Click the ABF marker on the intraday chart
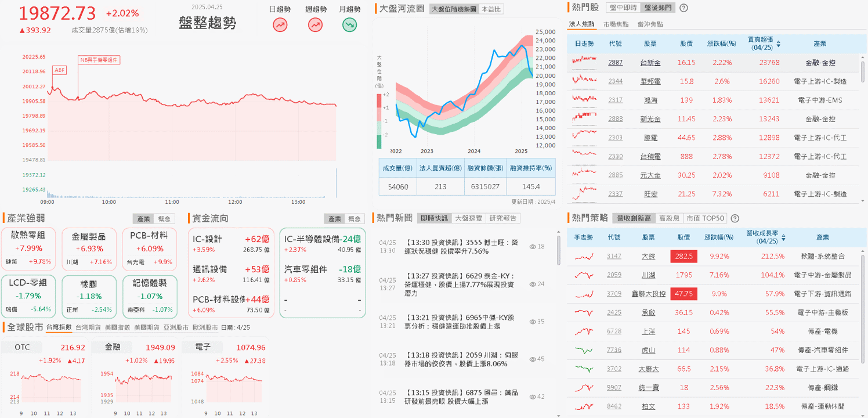868x418 pixels. [x=60, y=70]
